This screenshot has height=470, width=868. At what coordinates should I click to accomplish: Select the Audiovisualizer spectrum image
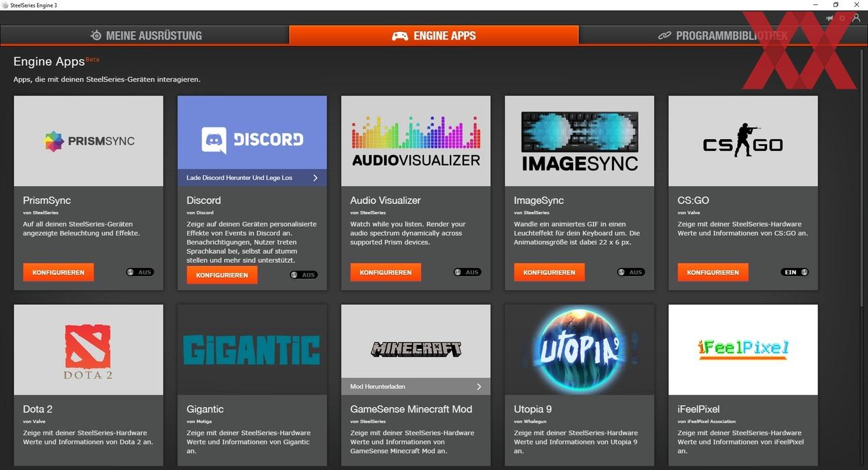point(416,141)
